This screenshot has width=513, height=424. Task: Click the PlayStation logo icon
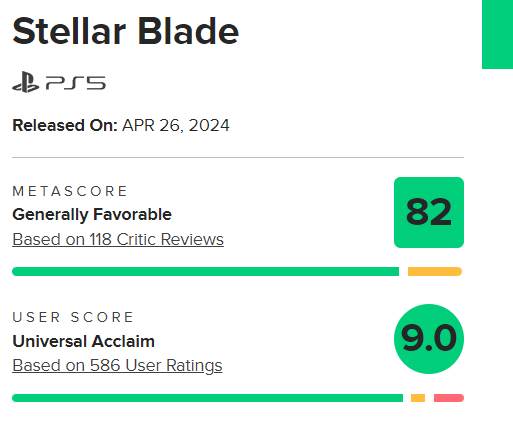coord(26,82)
